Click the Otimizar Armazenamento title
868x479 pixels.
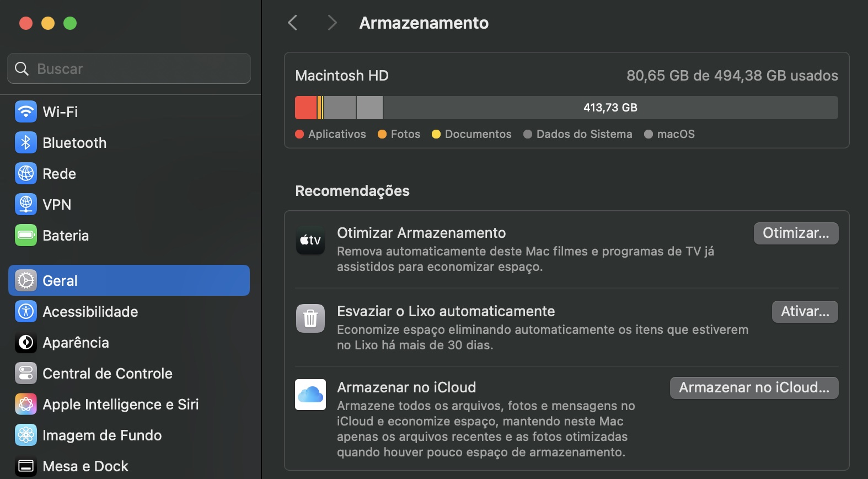click(x=421, y=233)
